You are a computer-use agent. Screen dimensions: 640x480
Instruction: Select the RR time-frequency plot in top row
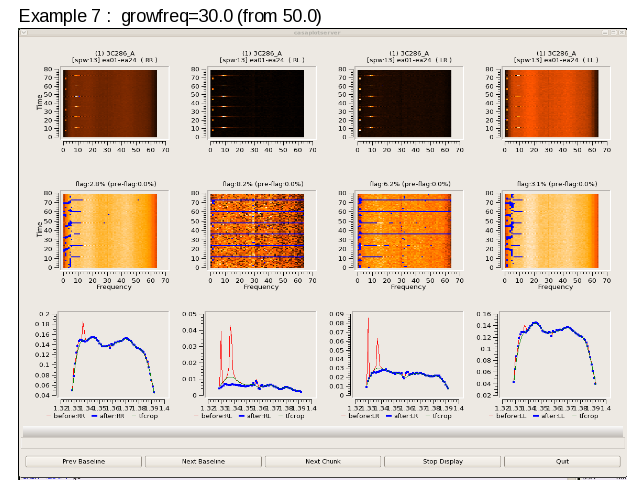(110, 103)
